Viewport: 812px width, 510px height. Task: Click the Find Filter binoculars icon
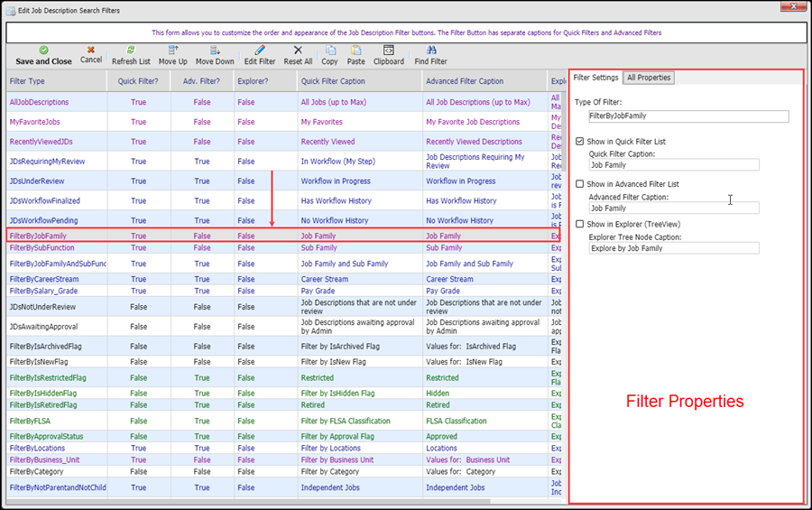click(430, 51)
